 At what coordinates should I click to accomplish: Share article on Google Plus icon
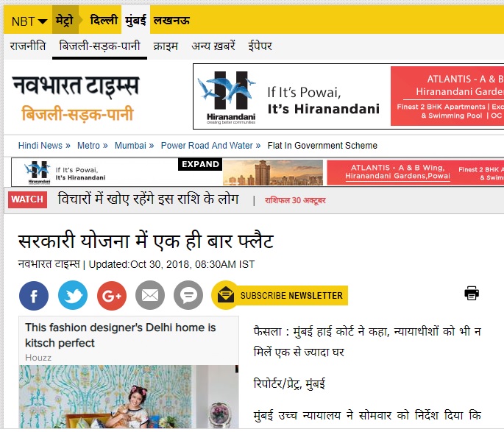[112, 295]
